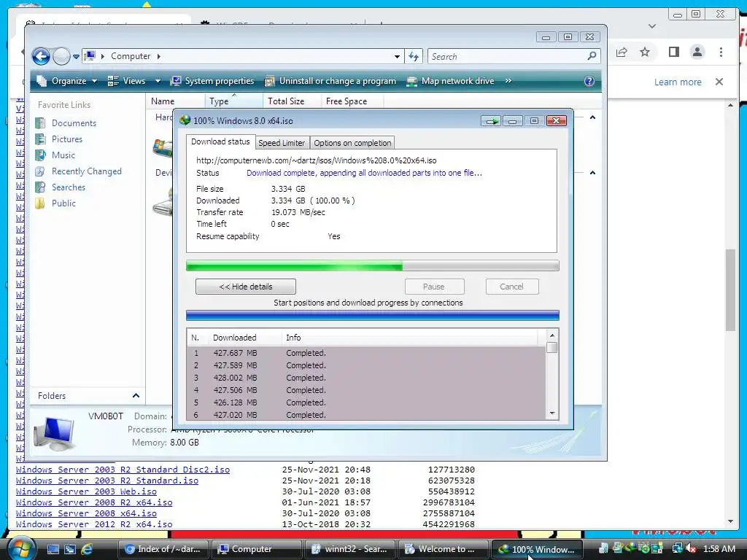This screenshot has height=560, width=747.
Task: Click the Forward arrow in the Computer window
Action: pos(61,57)
